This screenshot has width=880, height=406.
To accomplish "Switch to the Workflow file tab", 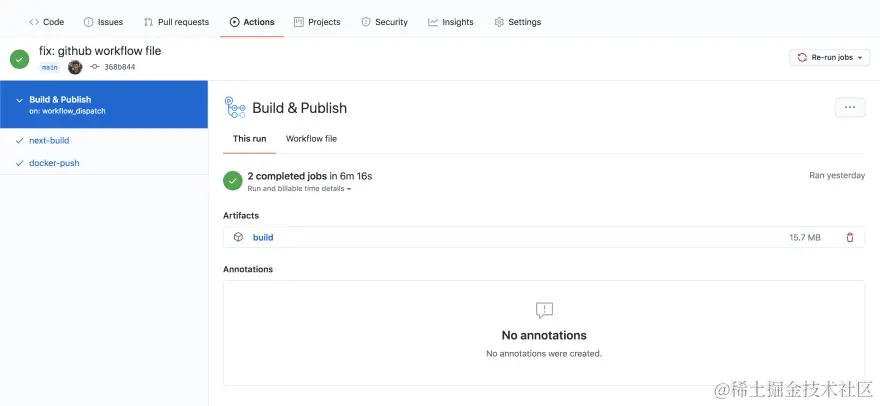I will [311, 139].
